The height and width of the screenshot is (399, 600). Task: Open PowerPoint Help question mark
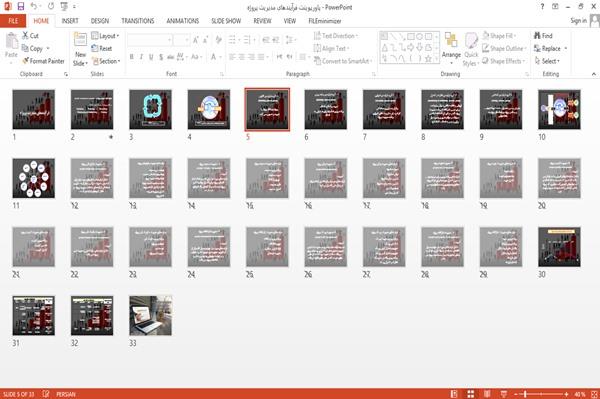[x=542, y=7]
